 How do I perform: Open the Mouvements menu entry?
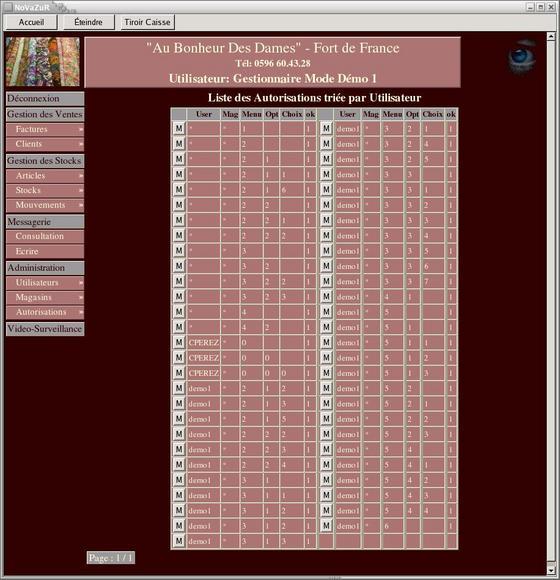(45, 205)
